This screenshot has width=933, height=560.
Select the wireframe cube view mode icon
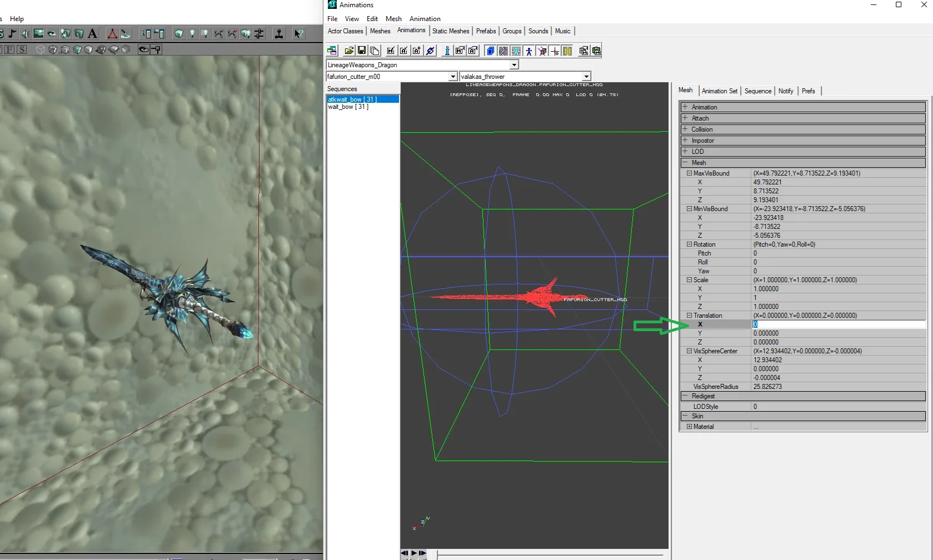pos(41,49)
